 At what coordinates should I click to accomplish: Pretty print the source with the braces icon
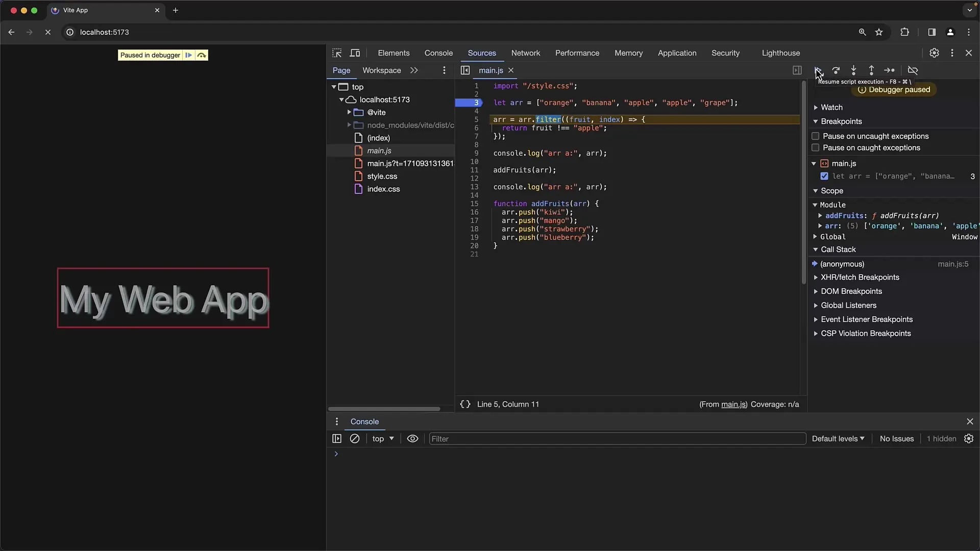point(465,404)
